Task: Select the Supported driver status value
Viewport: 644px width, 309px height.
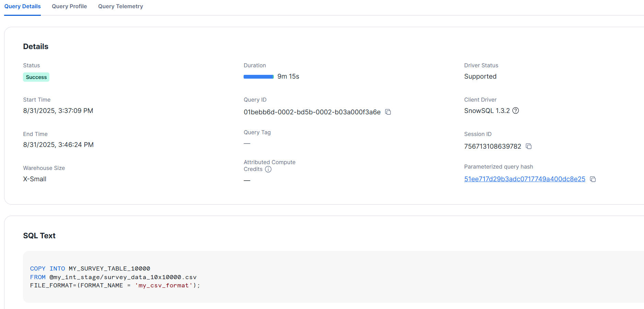Action: pos(480,76)
